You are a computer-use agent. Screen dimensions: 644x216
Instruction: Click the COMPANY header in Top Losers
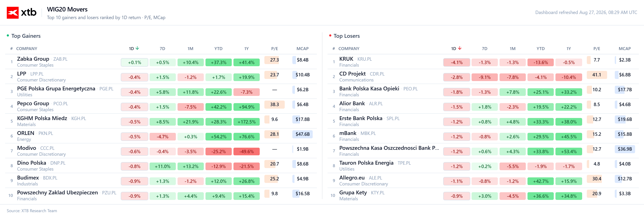coord(349,49)
